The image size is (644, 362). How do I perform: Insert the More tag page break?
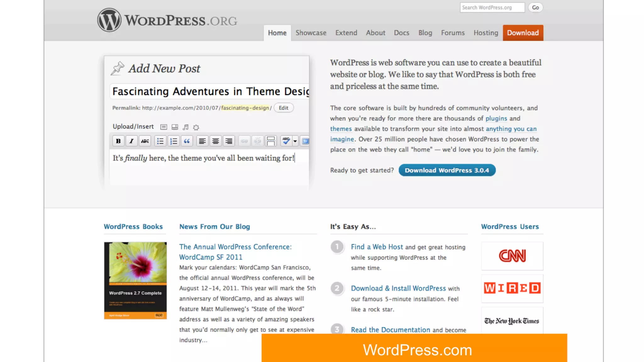click(270, 141)
